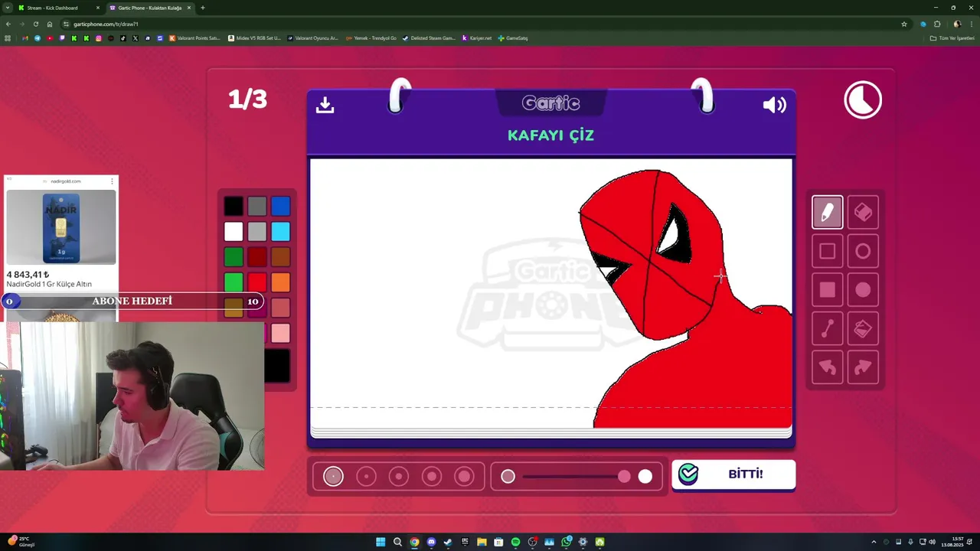The image size is (980, 551).
Task: Show hidden system tray icons
Action: pyautogui.click(x=874, y=542)
